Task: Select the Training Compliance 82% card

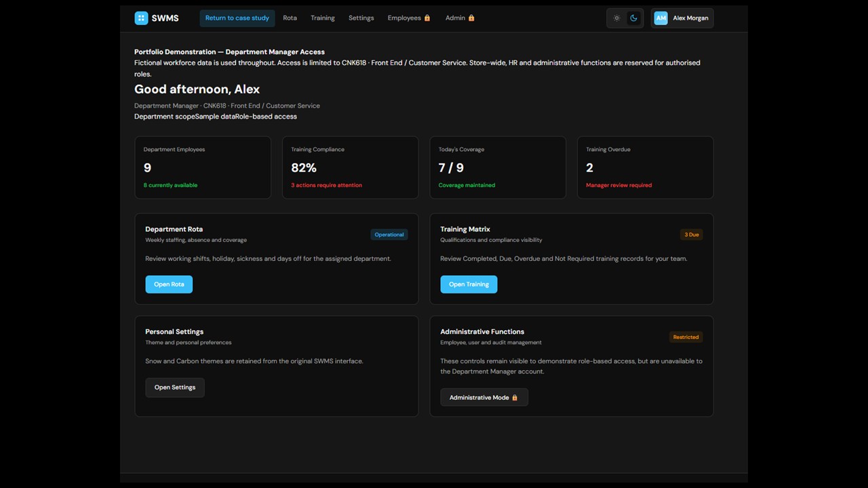Action: (x=350, y=167)
